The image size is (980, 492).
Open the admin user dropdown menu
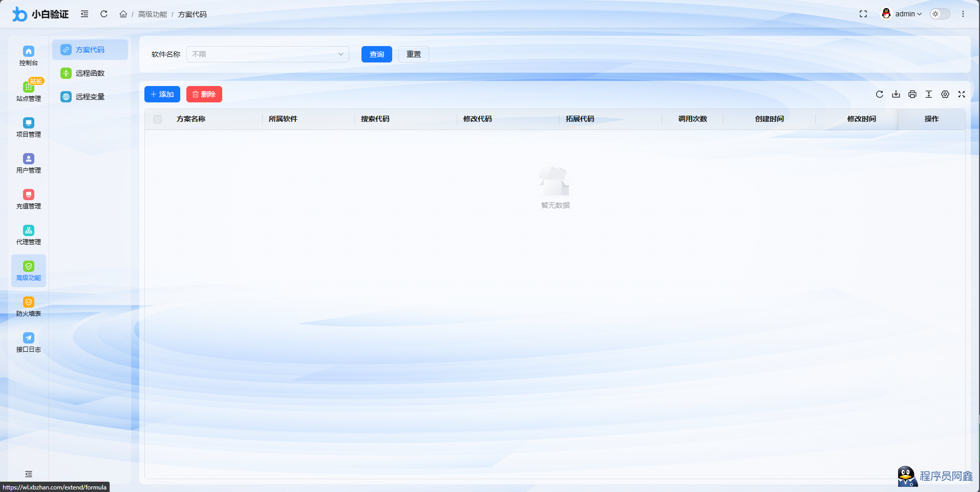[x=902, y=14]
